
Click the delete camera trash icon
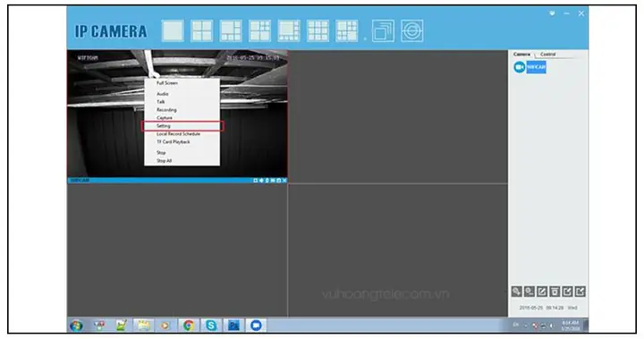[x=555, y=292]
